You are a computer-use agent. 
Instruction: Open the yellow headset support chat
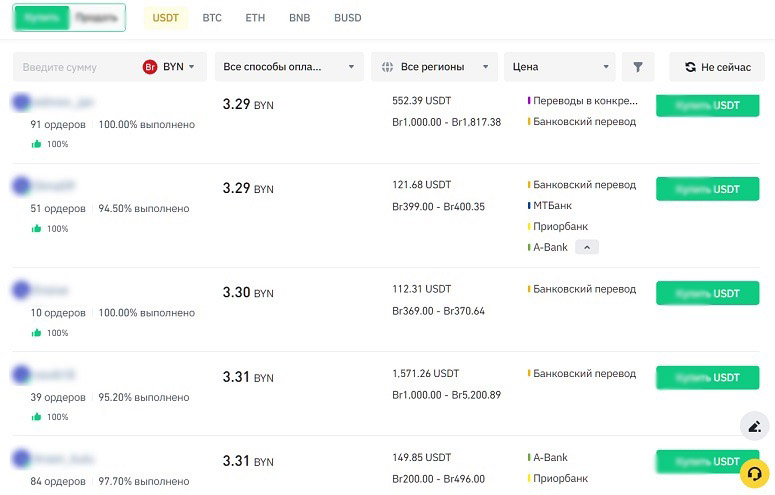pos(753,471)
